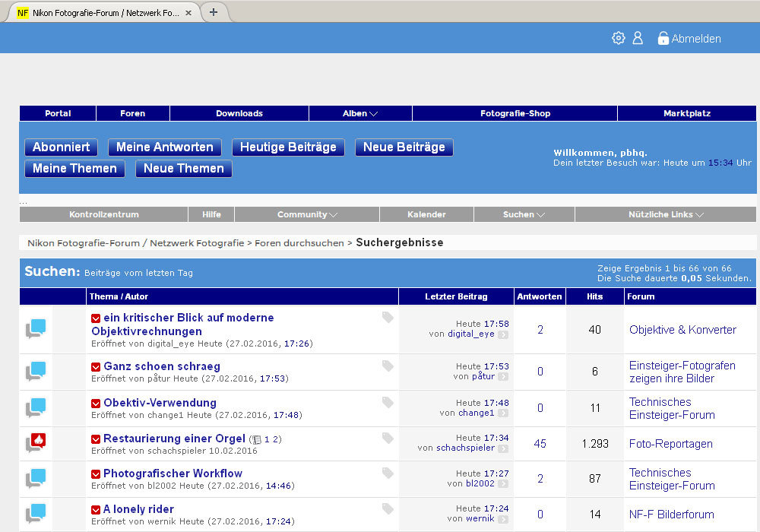Click thread status icon for 'Ganz schoen schraeg'

36,371
